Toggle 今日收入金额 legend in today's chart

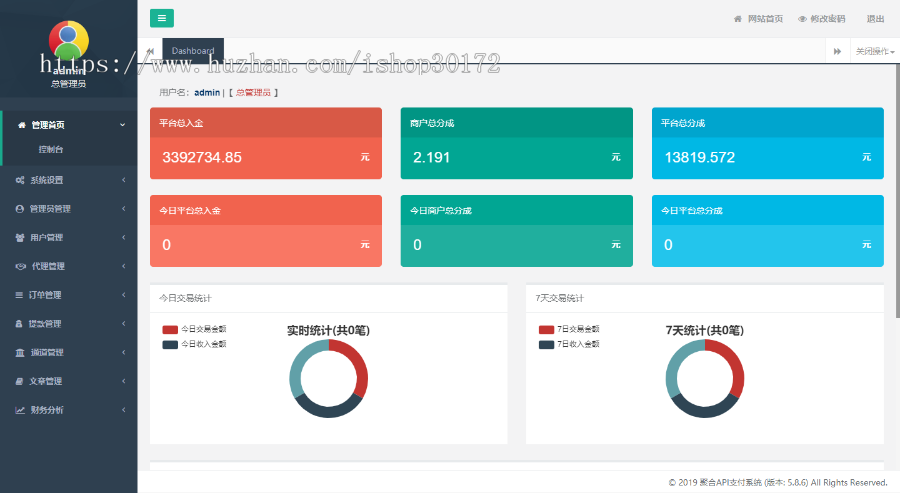pos(194,344)
